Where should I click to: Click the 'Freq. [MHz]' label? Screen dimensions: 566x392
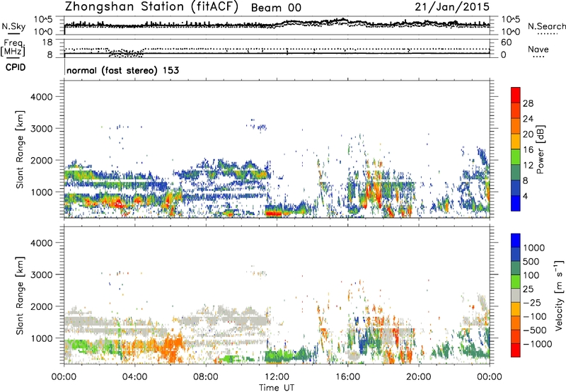[13, 48]
